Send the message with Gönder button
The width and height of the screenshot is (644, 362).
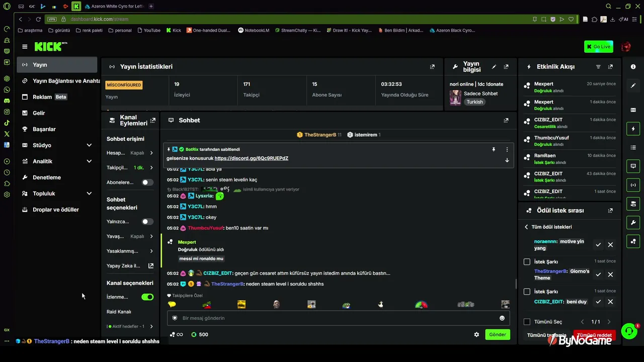[x=498, y=334]
